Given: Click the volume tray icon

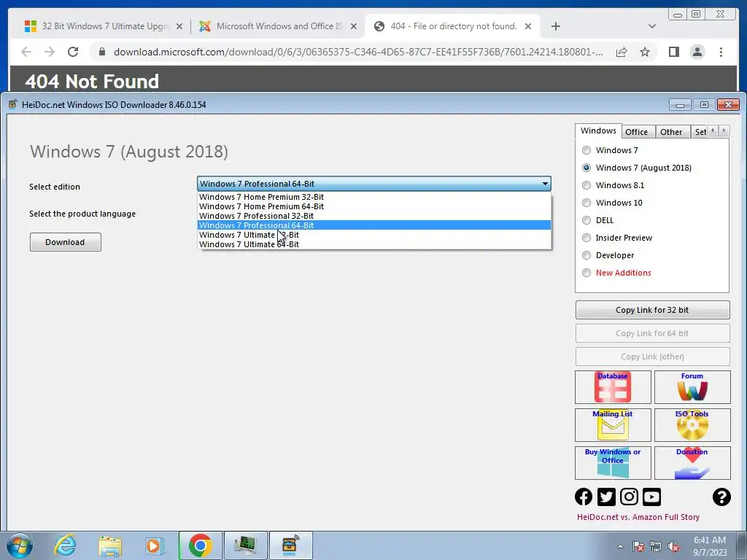Looking at the screenshot, I should click(x=673, y=547).
